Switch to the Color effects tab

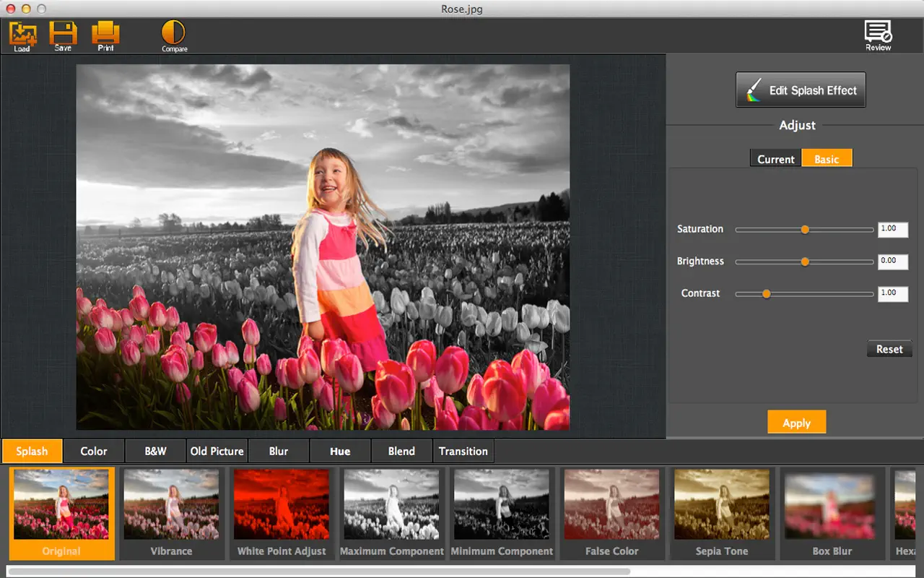(x=93, y=450)
